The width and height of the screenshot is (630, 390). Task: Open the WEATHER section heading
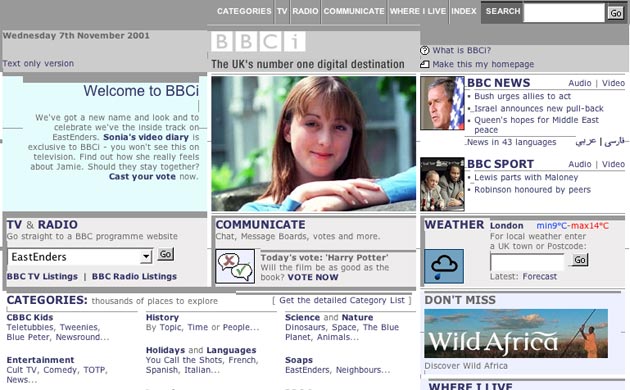[454, 225]
